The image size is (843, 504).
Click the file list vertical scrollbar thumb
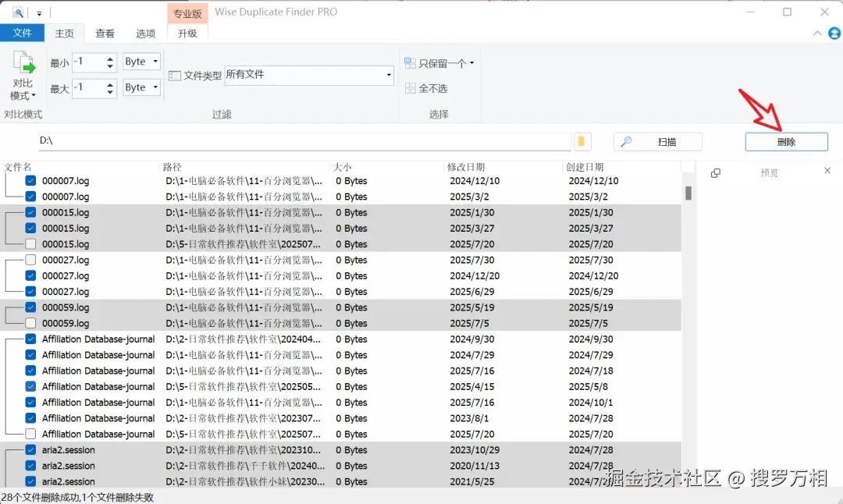tap(688, 193)
